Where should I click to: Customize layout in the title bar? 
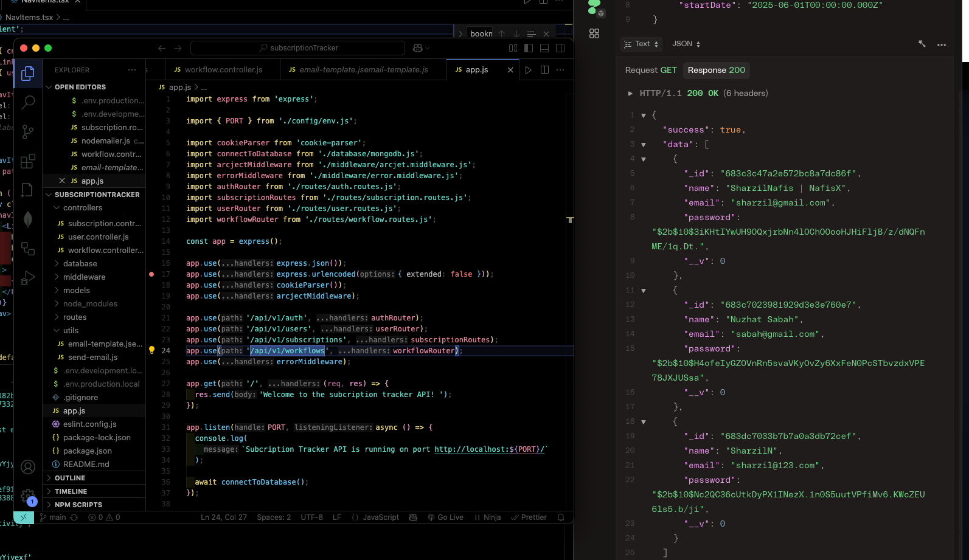(x=513, y=48)
